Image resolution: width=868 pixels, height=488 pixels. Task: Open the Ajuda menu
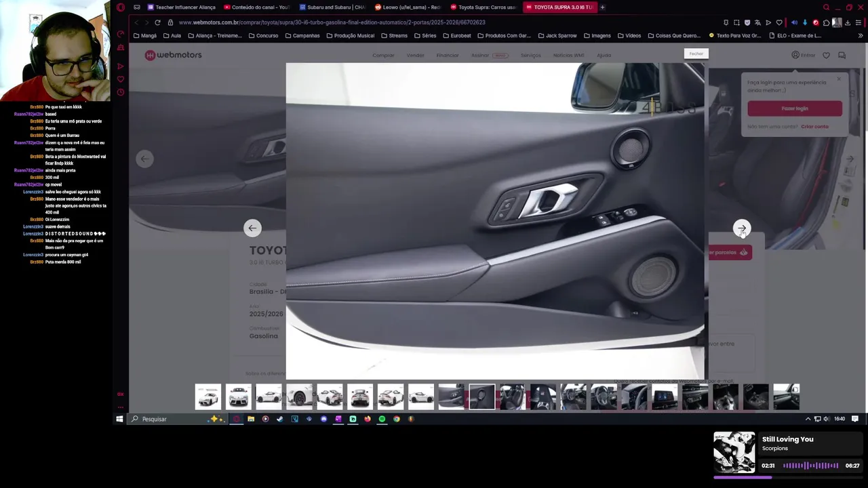click(604, 56)
